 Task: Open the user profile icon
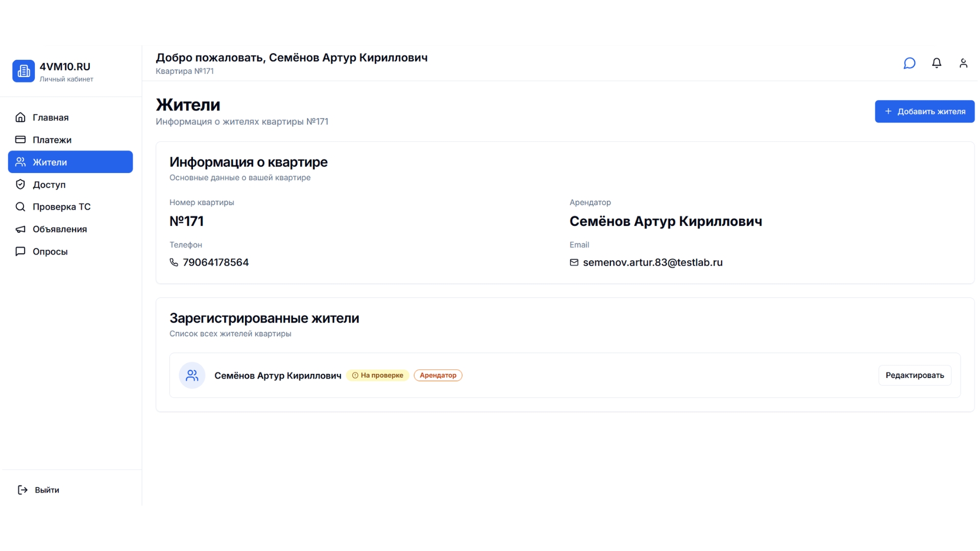click(x=964, y=63)
